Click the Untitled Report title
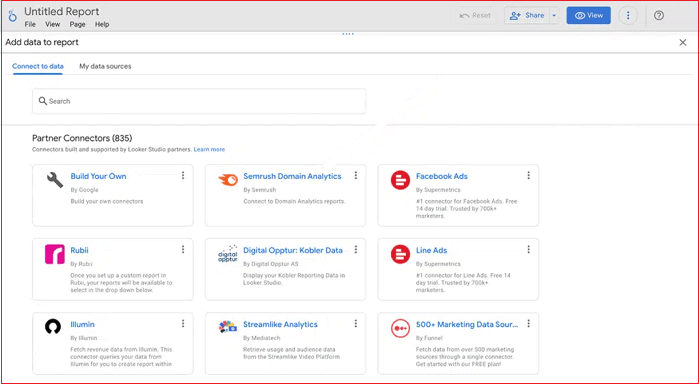 pos(62,11)
